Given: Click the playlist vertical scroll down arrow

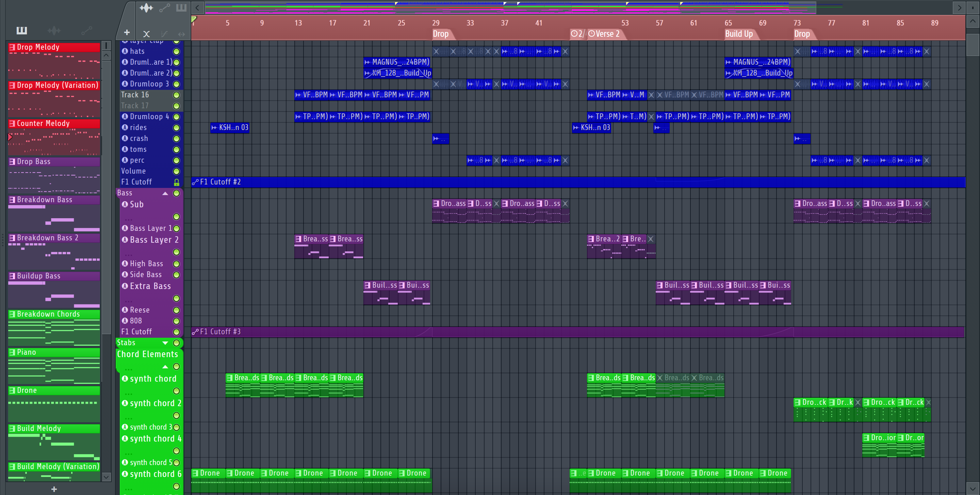Looking at the screenshot, I should click(x=973, y=488).
